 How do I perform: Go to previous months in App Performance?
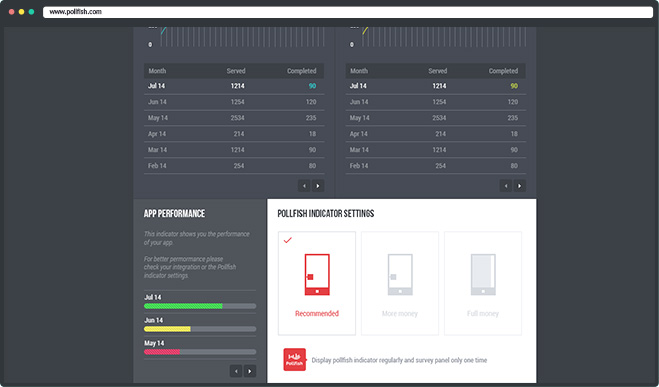tap(236, 371)
